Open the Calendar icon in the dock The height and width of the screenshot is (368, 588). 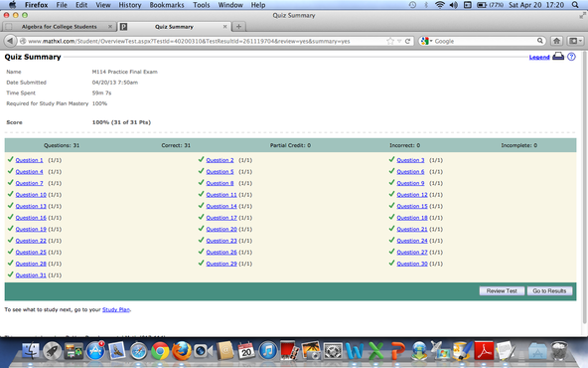click(x=246, y=351)
